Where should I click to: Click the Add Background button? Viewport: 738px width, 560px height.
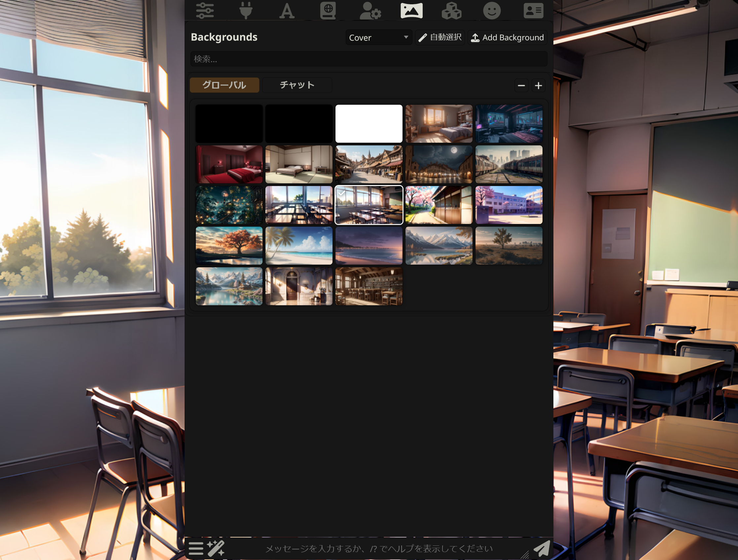tap(507, 37)
